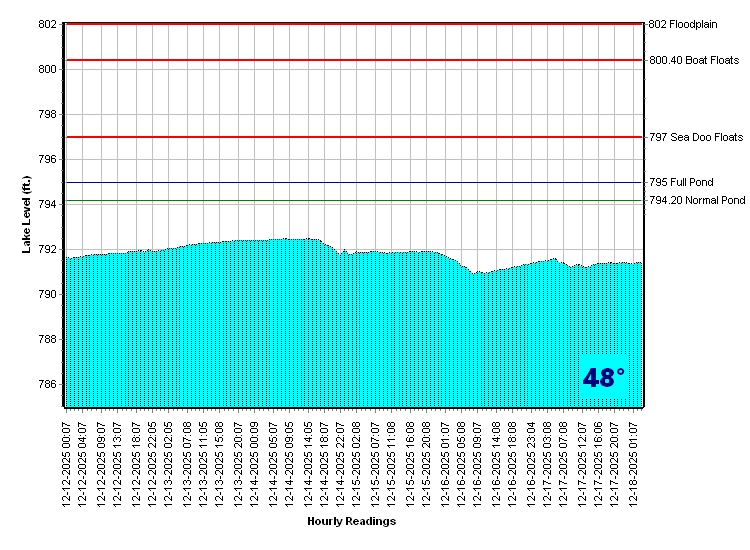The width and height of the screenshot is (750, 550).
Task: Click the Lake Level (ft.) axis title
Action: pos(27,214)
